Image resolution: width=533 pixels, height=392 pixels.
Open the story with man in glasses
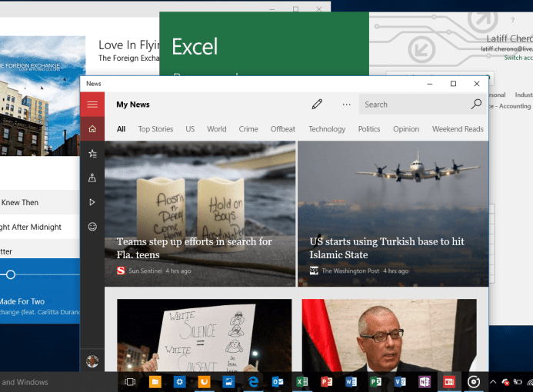tap(389, 335)
